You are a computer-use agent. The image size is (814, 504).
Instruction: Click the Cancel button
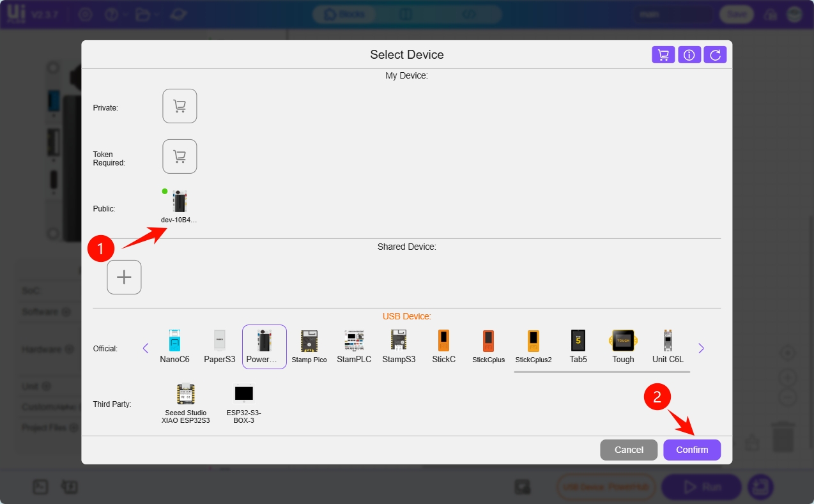(629, 450)
